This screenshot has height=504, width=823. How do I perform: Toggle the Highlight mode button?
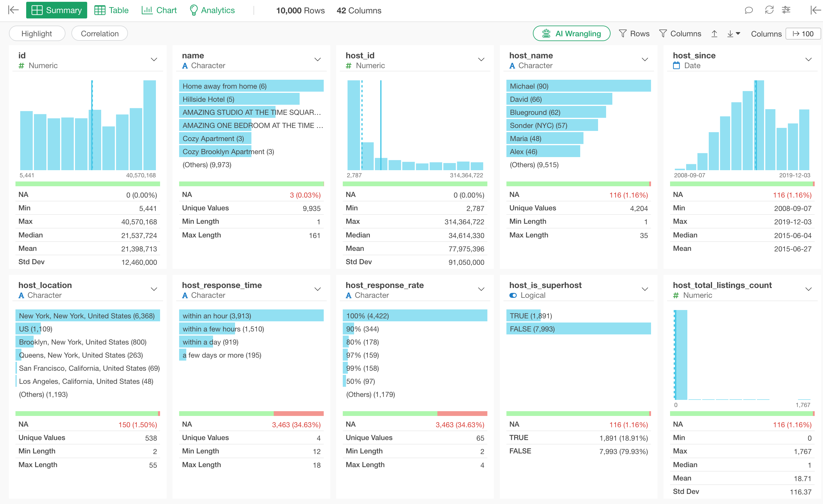point(37,34)
